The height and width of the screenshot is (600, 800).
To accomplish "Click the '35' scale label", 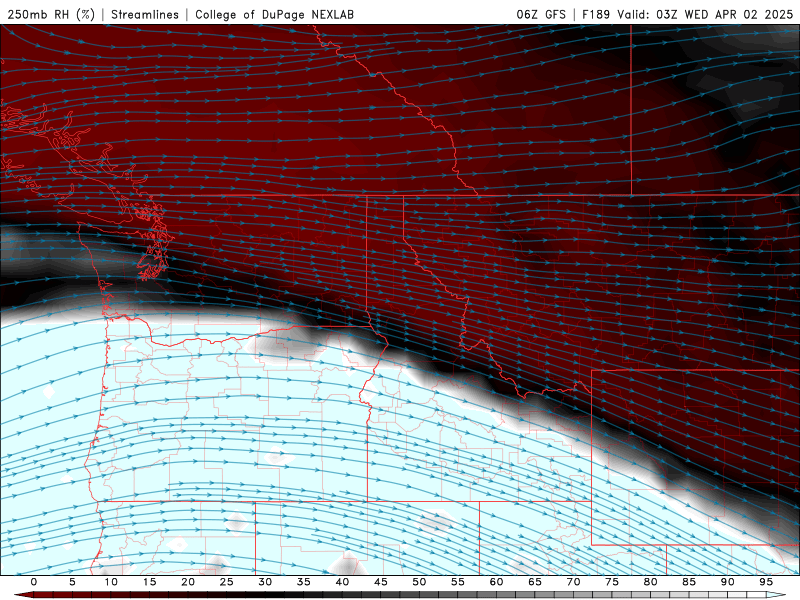I will 304,582.
